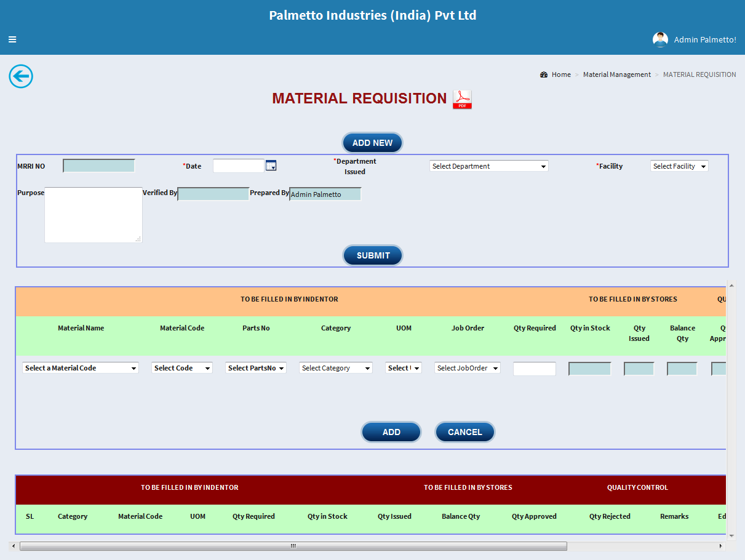Screen dimensions: 745x560
Task: Click the horizontal scrollbar left arrow
Action: coord(13,546)
